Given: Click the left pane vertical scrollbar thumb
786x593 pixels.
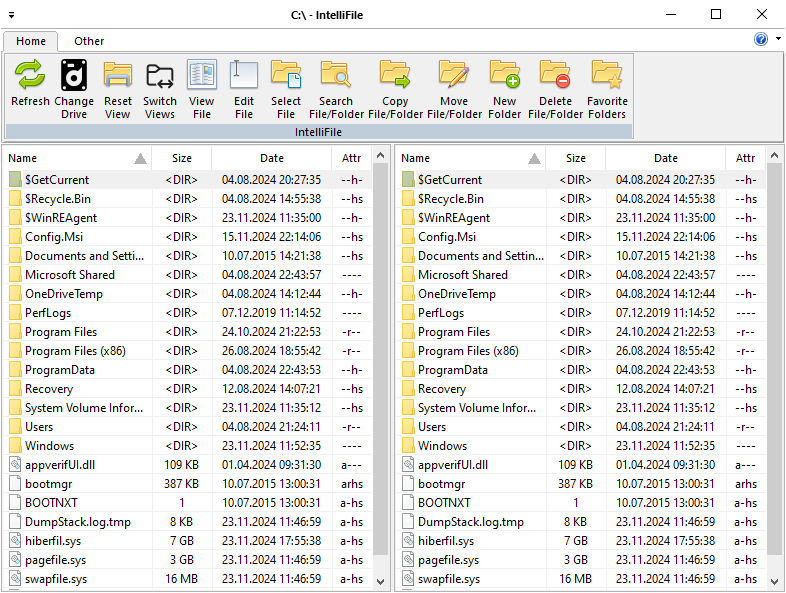Looking at the screenshot, I should 380,359.
